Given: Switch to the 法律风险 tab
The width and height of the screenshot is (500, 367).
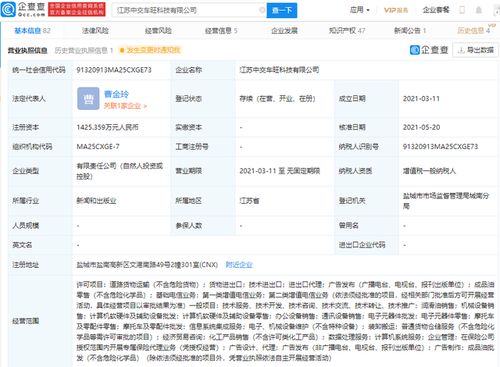Looking at the screenshot, I should click(x=95, y=31).
